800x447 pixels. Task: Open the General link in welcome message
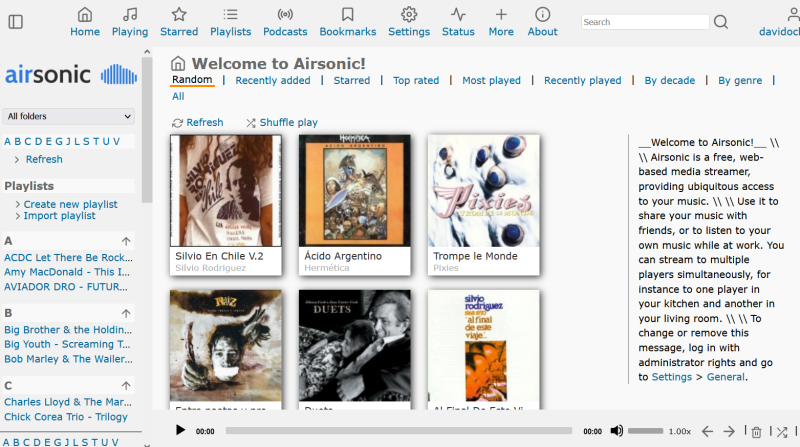725,377
